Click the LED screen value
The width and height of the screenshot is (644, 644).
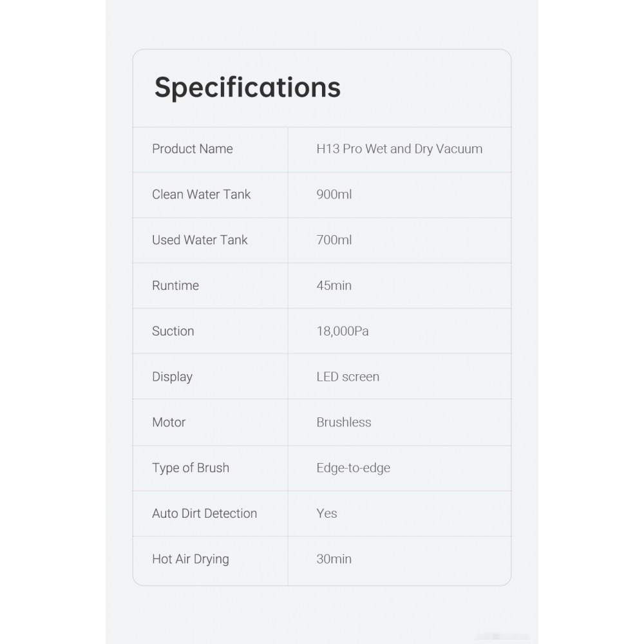coord(348,377)
